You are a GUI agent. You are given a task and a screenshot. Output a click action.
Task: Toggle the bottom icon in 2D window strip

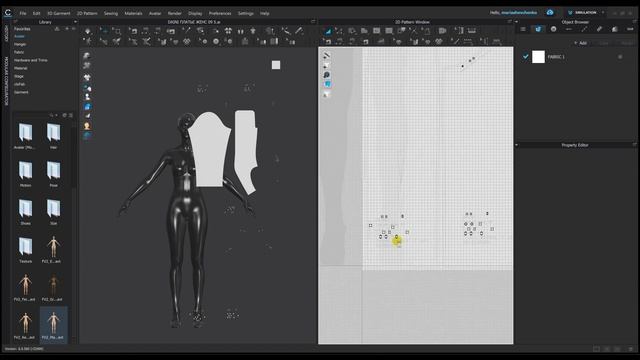[326, 95]
